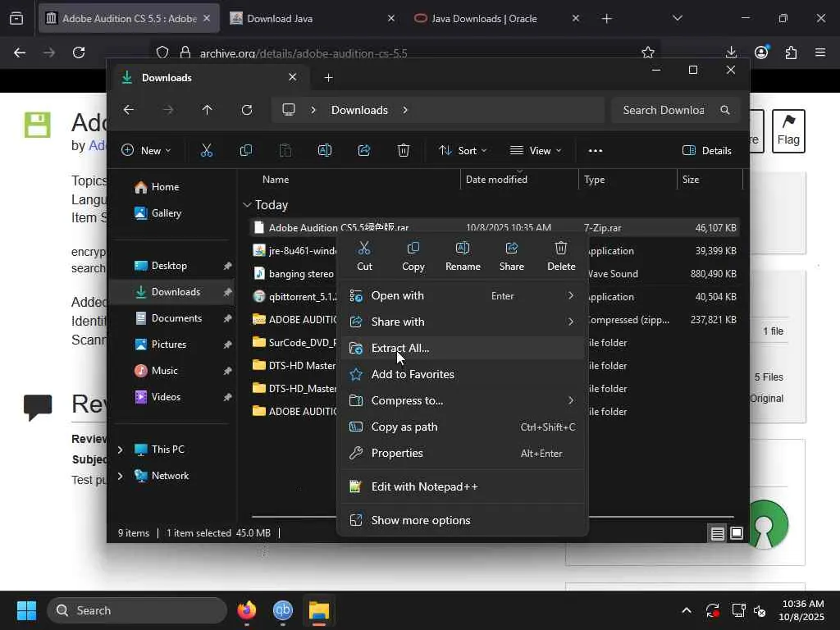The height and width of the screenshot is (630, 840).
Task: Select Extract All... from context menu
Action: click(x=463, y=348)
